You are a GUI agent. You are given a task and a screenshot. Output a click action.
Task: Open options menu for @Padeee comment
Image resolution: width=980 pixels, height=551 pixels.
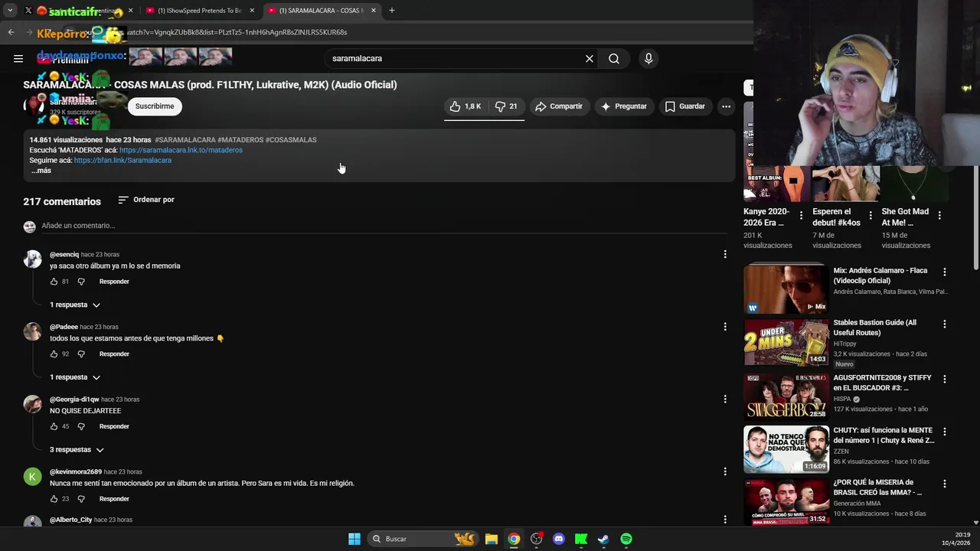point(725,327)
